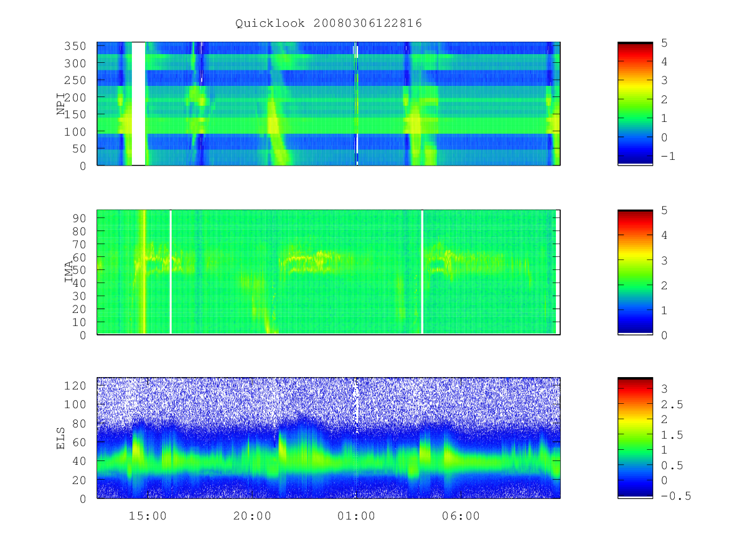Click inside the IMA spectrogram panel

328,272
